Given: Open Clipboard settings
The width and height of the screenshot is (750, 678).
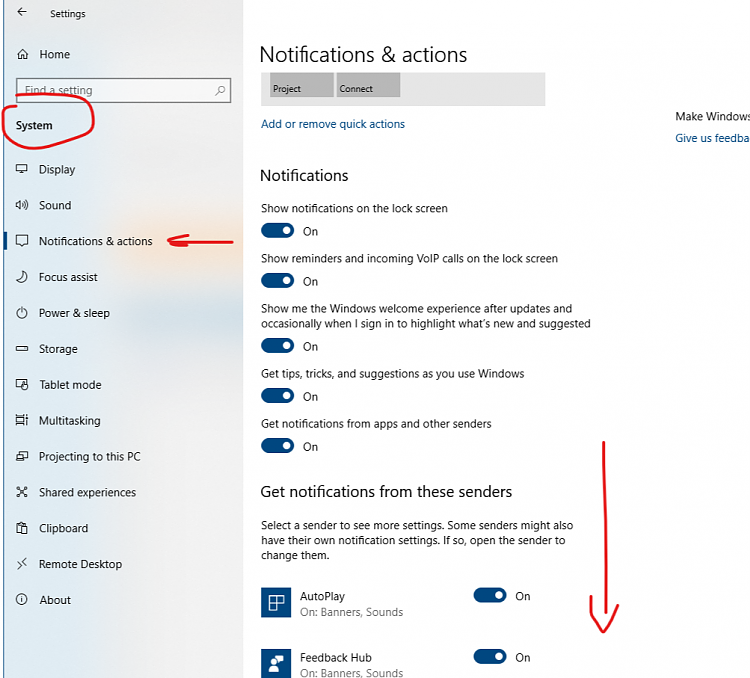Looking at the screenshot, I should [63, 528].
